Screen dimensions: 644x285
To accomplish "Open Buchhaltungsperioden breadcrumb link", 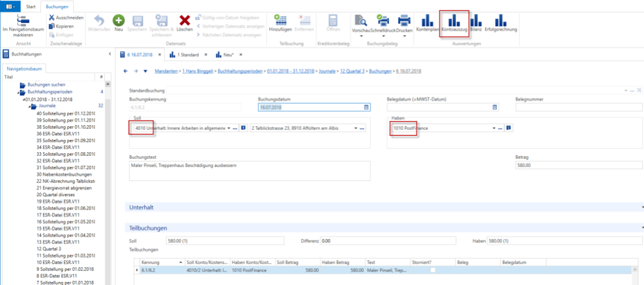I will tap(241, 71).
